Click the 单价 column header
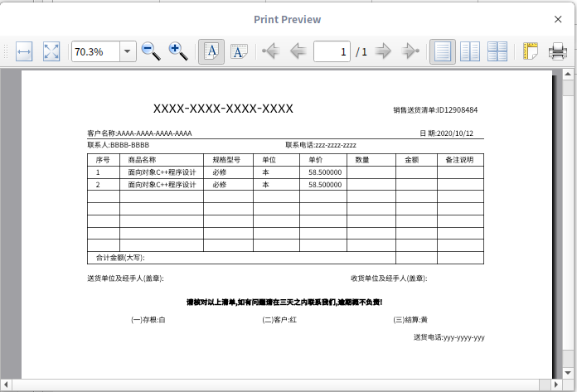Viewport: 577px width, 392px height. pyautogui.click(x=315, y=160)
